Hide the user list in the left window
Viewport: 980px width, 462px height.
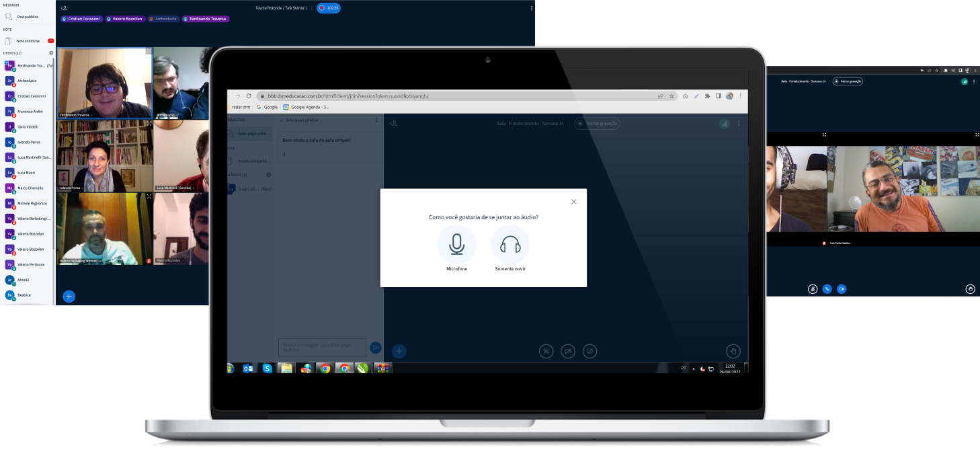64,8
